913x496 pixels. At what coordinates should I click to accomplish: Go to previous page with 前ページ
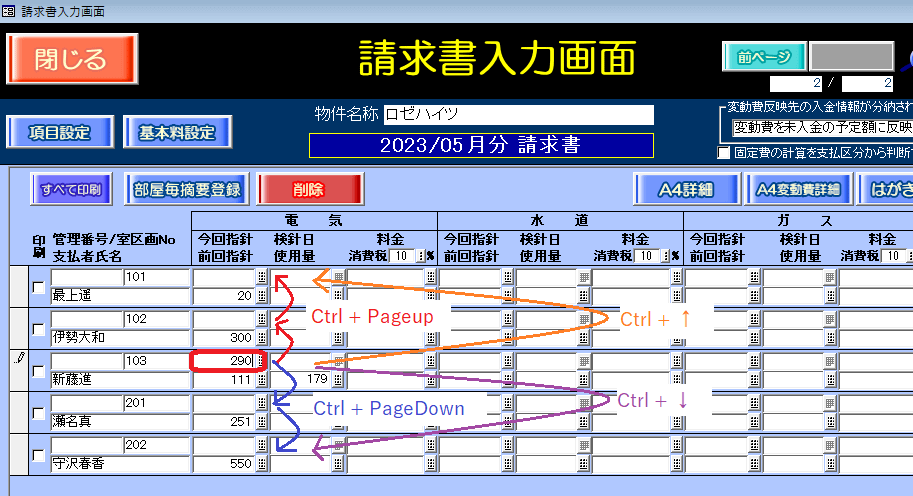(x=764, y=56)
